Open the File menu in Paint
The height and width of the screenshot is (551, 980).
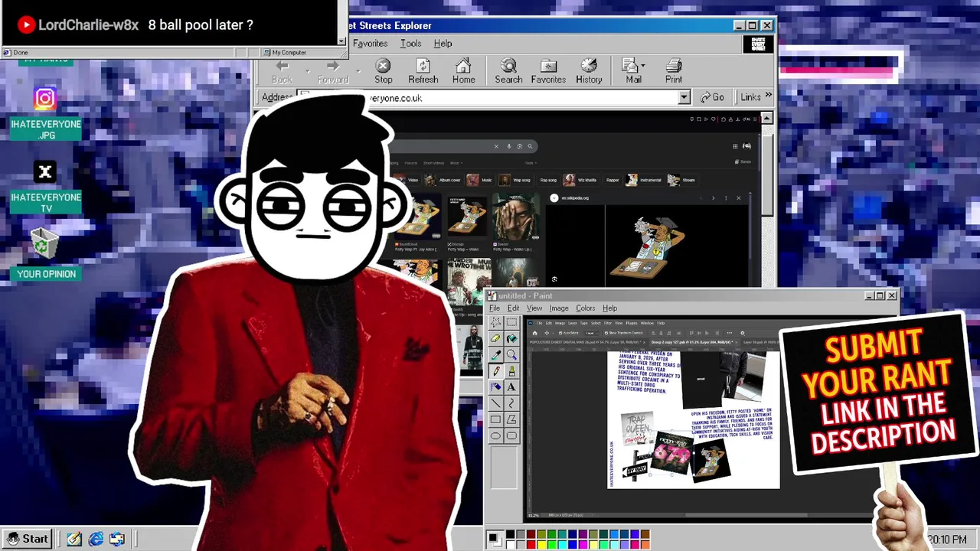click(x=495, y=308)
